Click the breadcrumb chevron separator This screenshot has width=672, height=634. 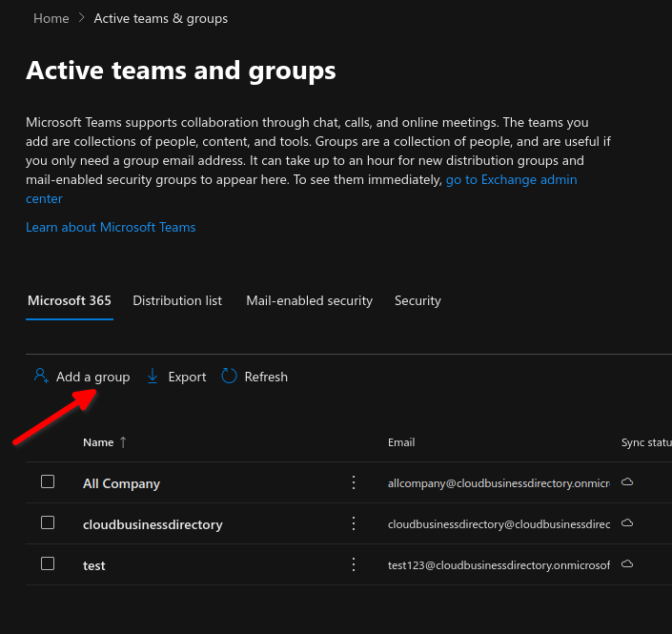click(81, 18)
